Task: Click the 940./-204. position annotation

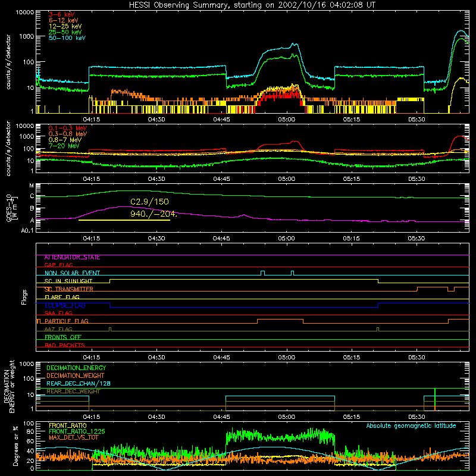Action: click(x=154, y=214)
